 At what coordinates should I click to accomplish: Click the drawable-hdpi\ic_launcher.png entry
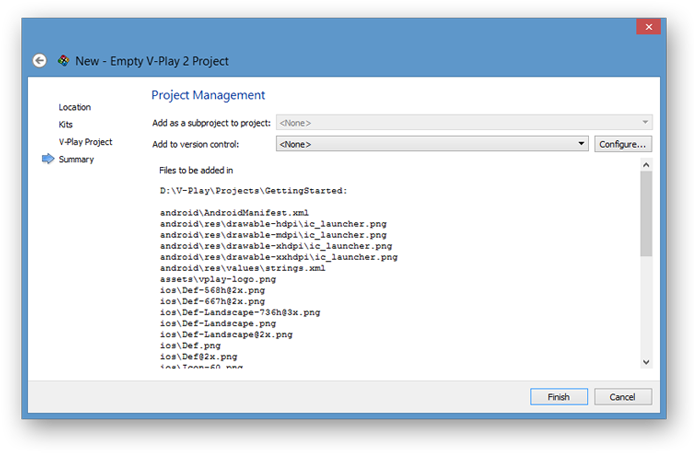point(273,224)
